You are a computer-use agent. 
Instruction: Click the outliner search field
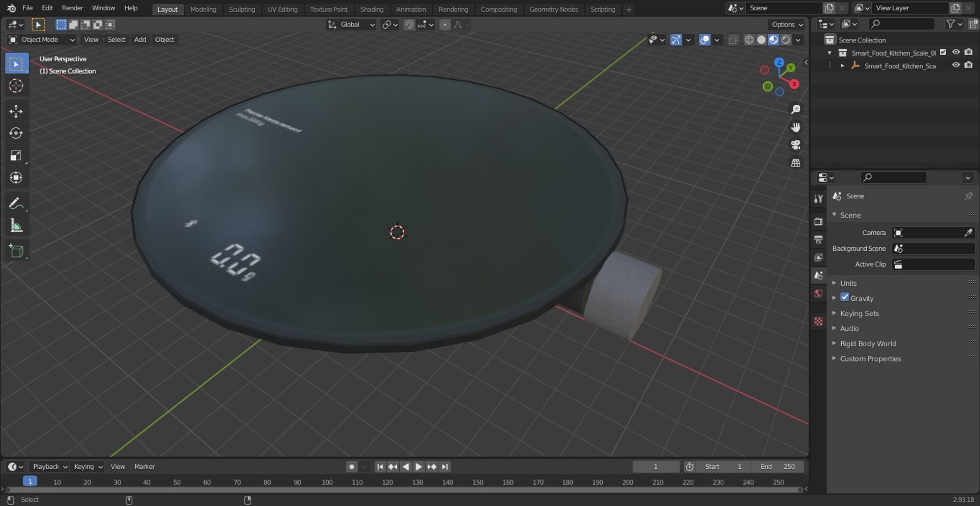(x=902, y=24)
